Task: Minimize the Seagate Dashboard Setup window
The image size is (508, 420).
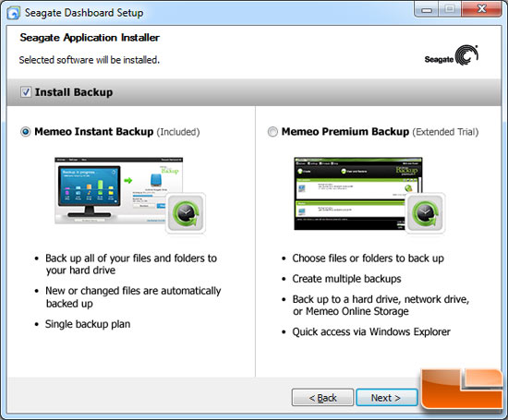Action: [x=427, y=10]
